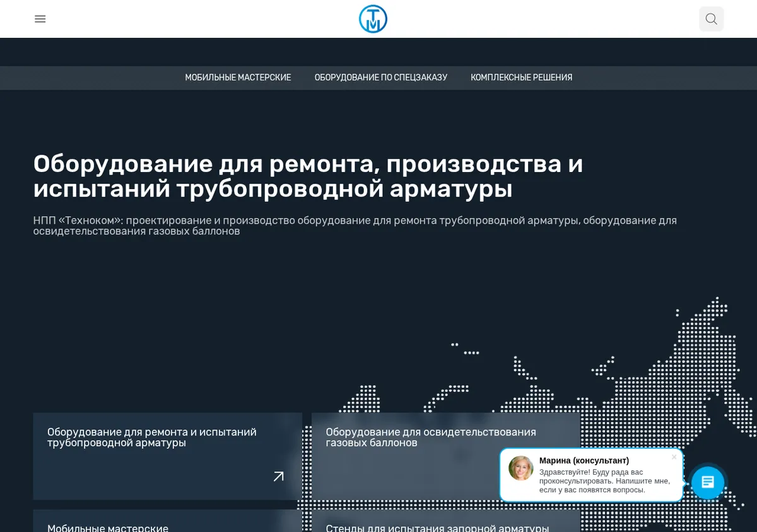Click the main heading about трубопроводной арматуры
Image resolution: width=757 pixels, height=532 pixels.
coord(308,176)
